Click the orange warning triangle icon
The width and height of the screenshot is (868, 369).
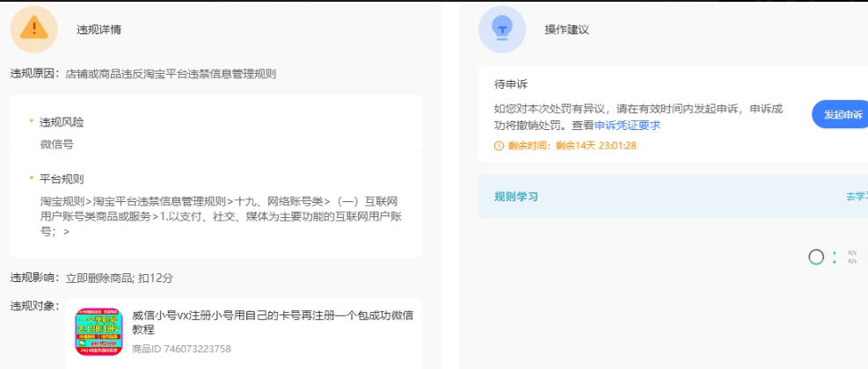(34, 28)
